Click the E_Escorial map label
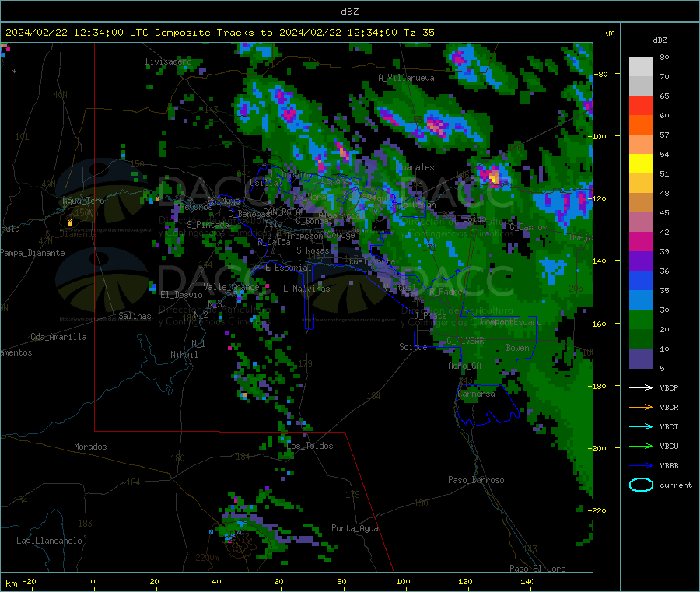700x592 pixels. coord(289,268)
